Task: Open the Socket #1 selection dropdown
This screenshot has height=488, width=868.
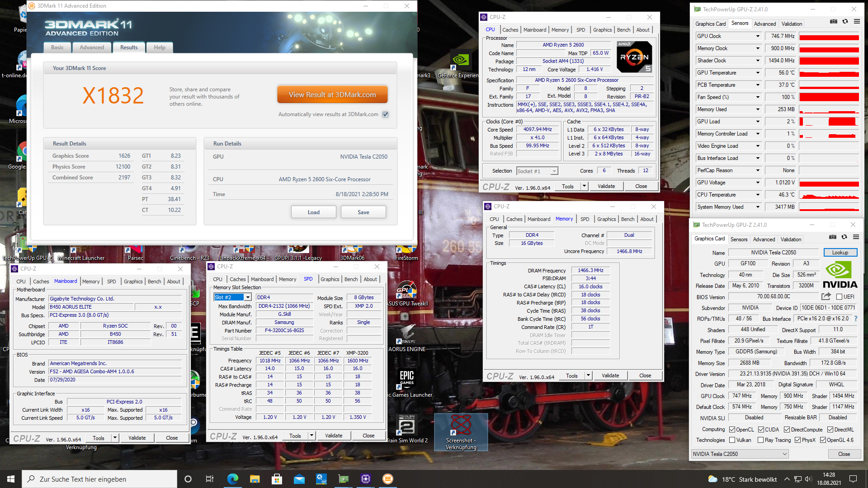Action: [537, 171]
